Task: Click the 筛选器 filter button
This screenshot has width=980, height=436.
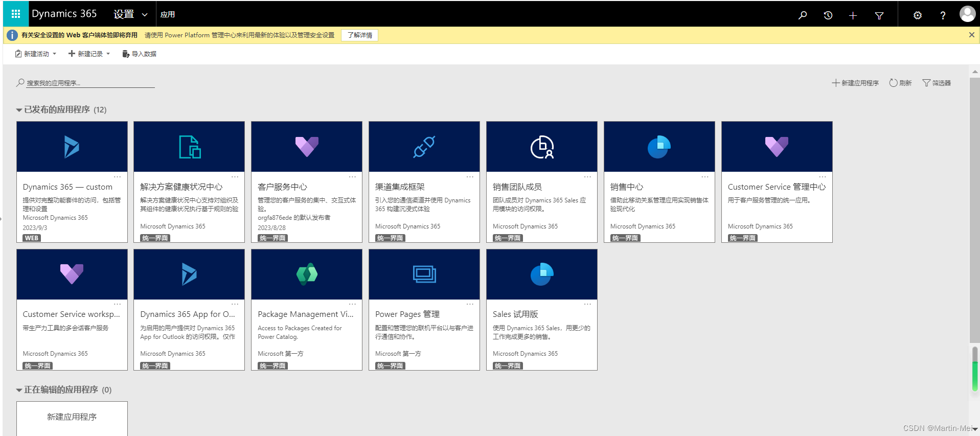Action: coord(937,83)
